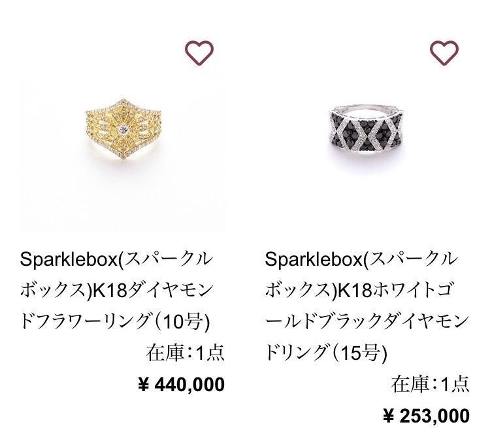Add K18ダイヤモンドフラワーリング to wishlist
This screenshot has height=448, width=490.
200,52
